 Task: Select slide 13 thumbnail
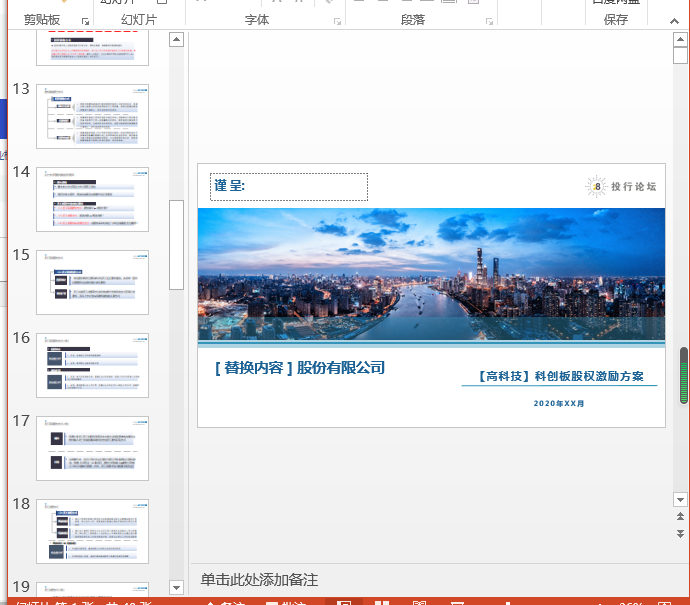(x=92, y=116)
